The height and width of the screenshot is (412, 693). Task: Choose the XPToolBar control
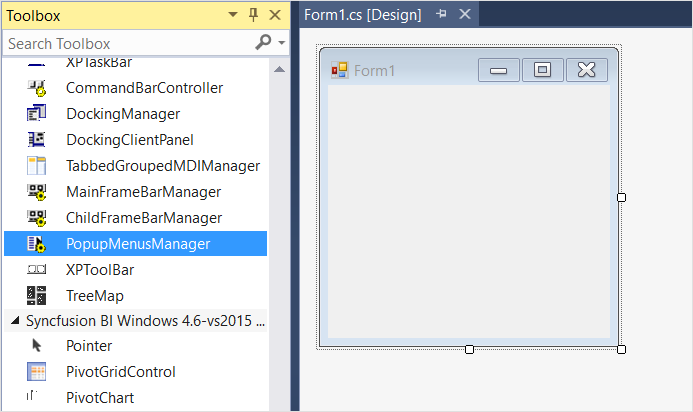(136, 270)
